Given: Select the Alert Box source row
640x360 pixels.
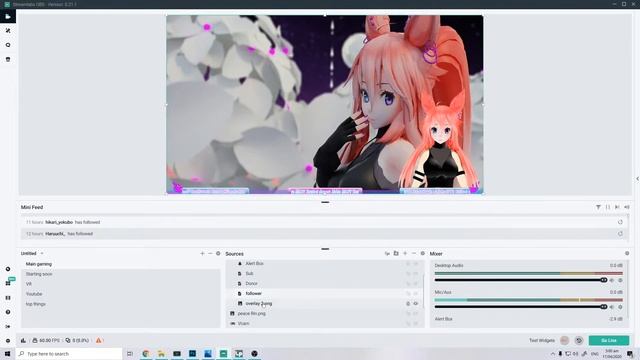Looking at the screenshot, I should 324,264.
